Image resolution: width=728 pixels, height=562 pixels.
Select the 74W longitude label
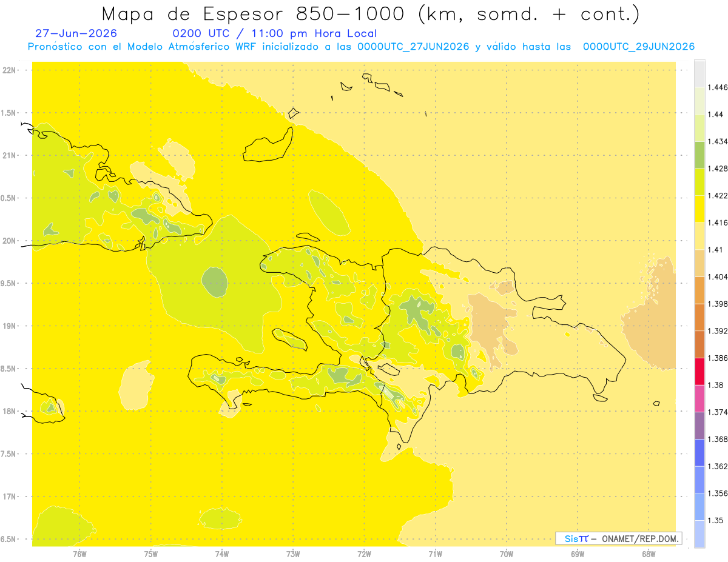point(222,554)
